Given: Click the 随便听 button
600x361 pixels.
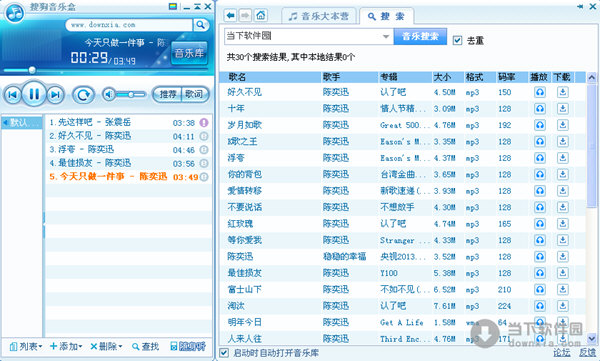Looking at the screenshot, I should 188,346.
